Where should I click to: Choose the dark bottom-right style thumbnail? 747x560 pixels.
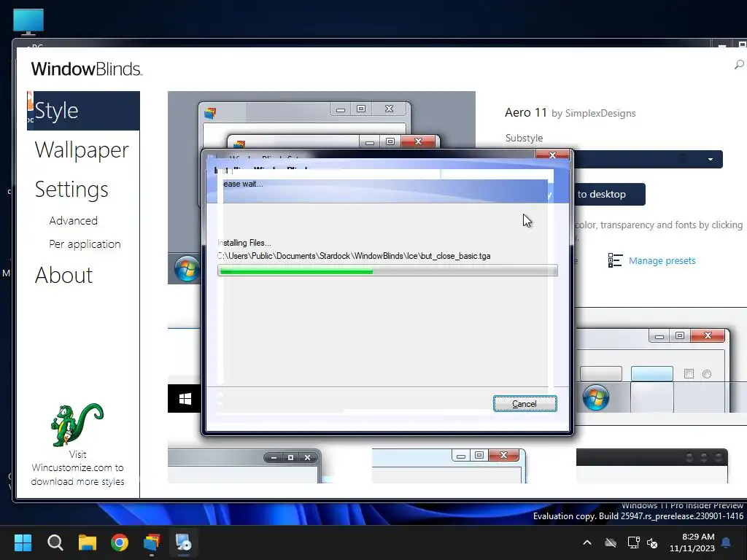click(651, 466)
